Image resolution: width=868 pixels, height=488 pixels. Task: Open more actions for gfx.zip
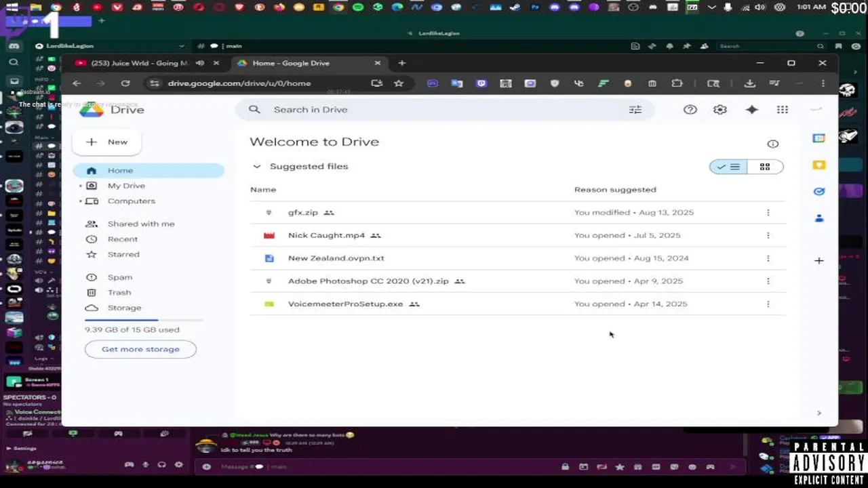pyautogui.click(x=768, y=213)
